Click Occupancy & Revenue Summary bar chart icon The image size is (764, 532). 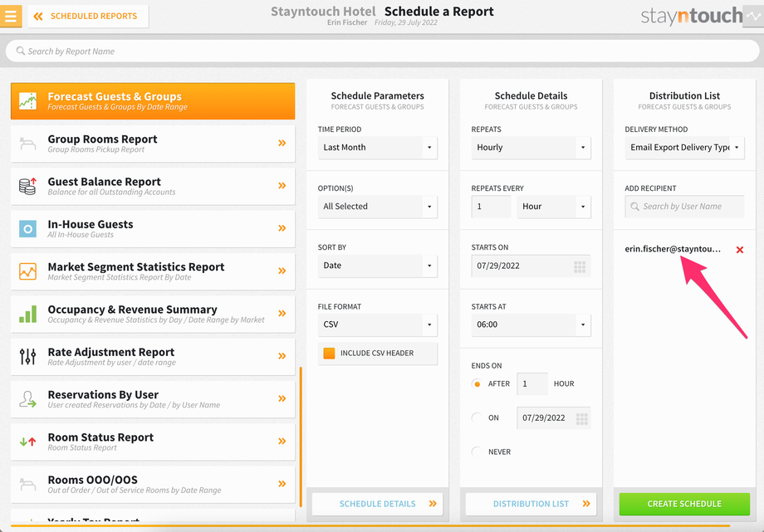coord(27,315)
